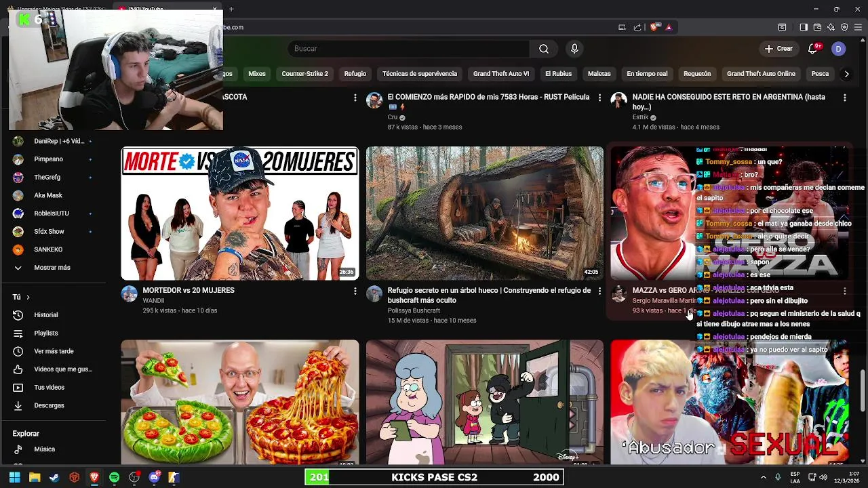Open the Brave hamburger menu

pos(858,27)
